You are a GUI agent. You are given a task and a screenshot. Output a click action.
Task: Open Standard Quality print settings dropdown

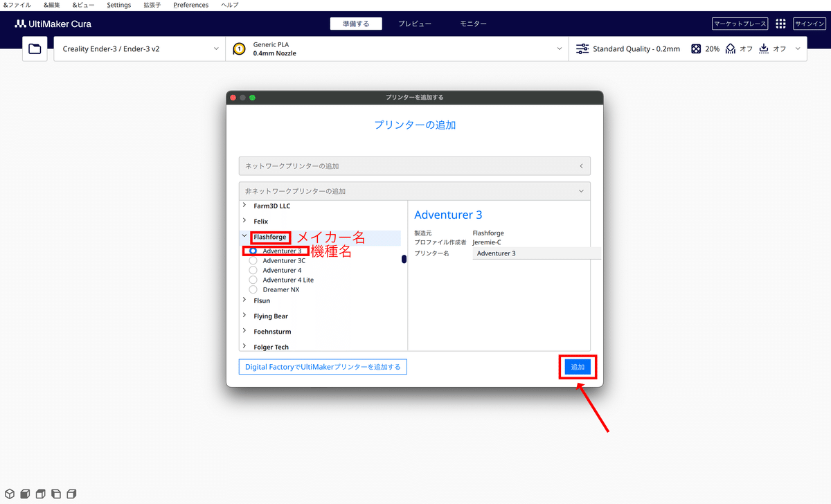688,49
